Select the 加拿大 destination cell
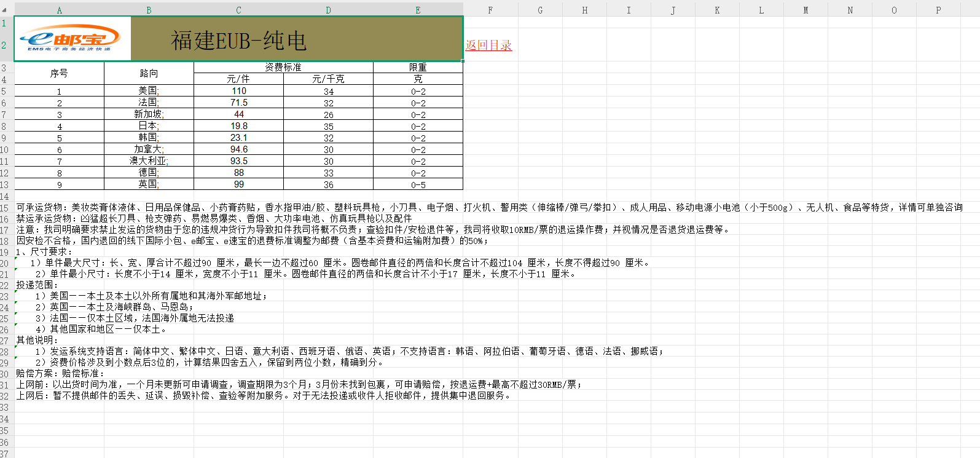Screen dimensions: 980x458 pos(149,149)
